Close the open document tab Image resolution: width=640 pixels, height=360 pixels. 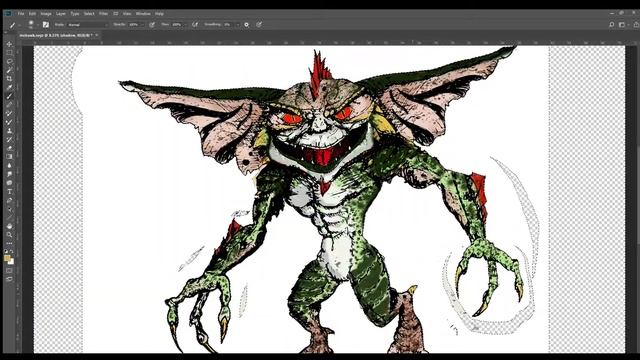pyautogui.click(x=97, y=36)
